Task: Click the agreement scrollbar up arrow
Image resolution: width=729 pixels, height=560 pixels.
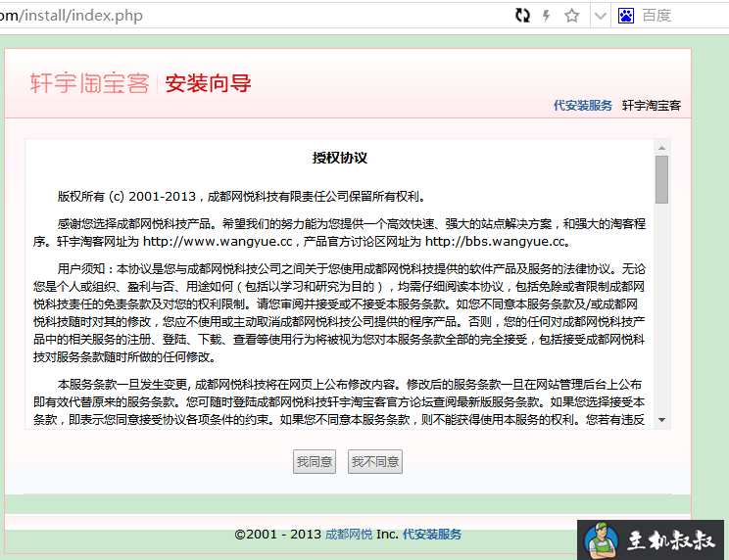Action: (661, 148)
